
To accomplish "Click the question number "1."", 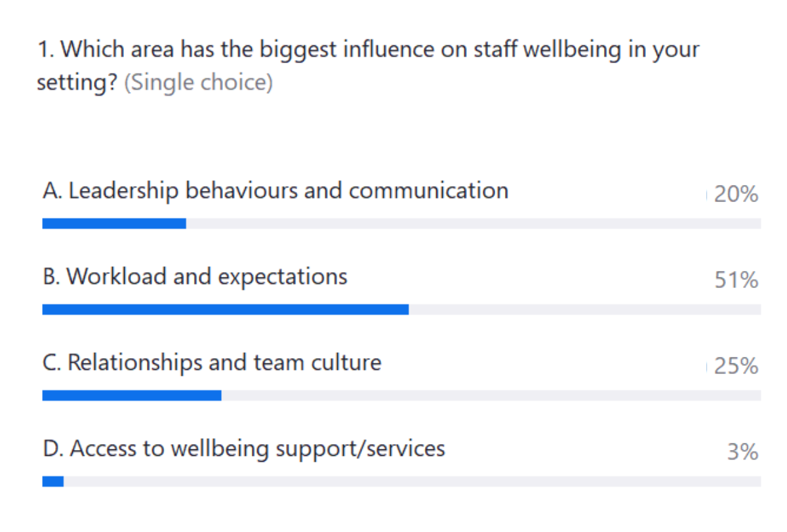I will 47,49.
